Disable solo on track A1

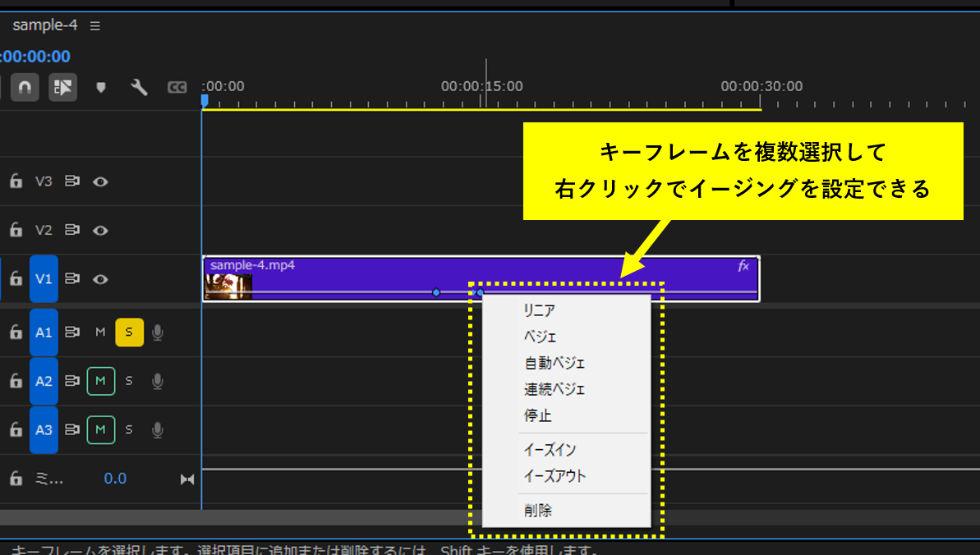coord(129,332)
